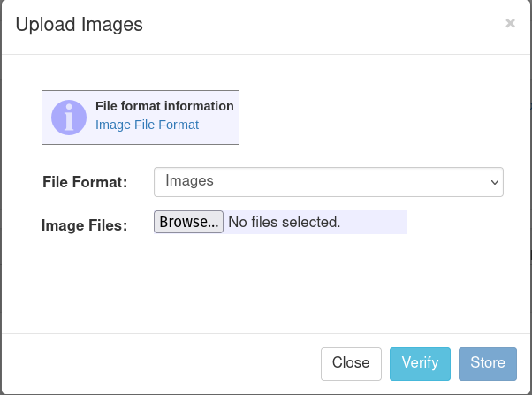Dismiss the dialog with the X icon

coord(510,23)
